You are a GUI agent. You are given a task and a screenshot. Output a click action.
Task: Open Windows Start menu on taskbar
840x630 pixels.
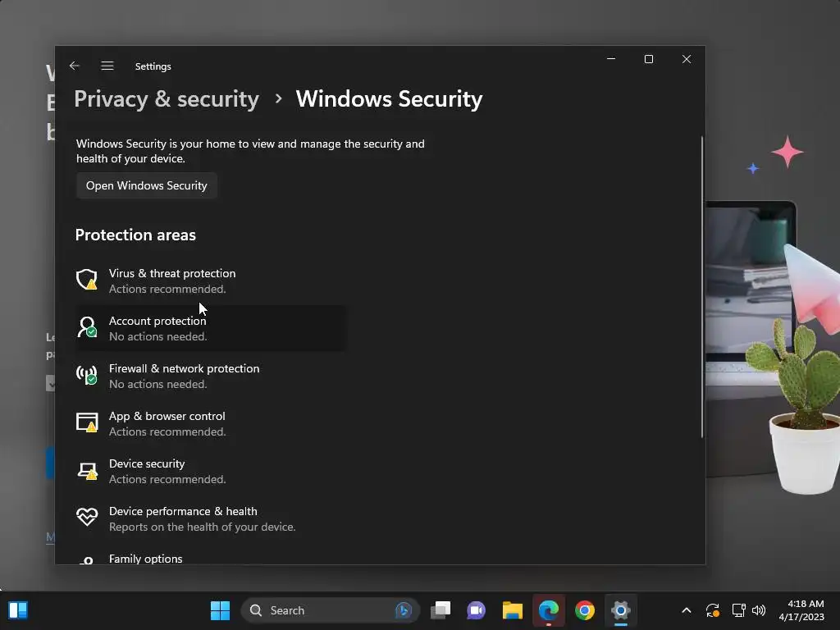pyautogui.click(x=220, y=610)
